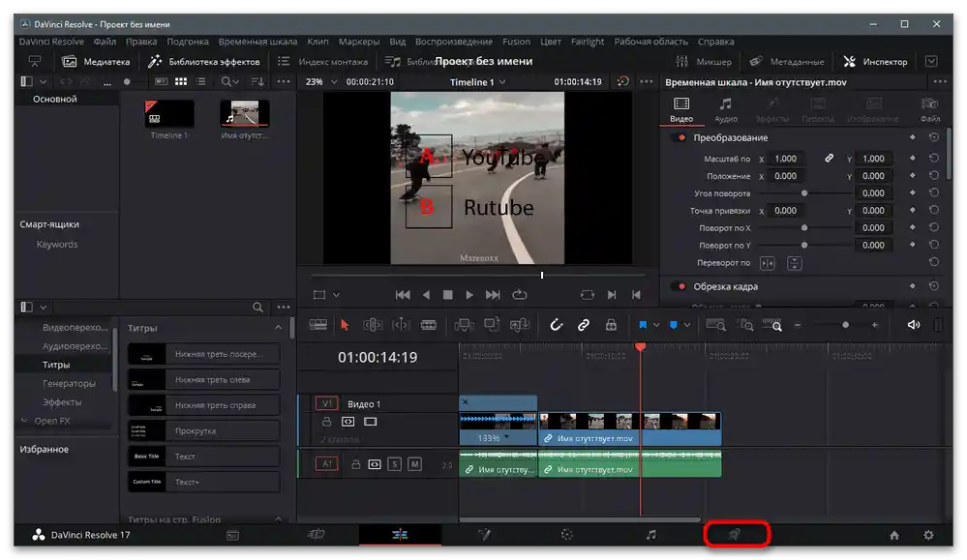Open the Маркеры menu
The width and height of the screenshot is (967, 560).
coord(359,42)
